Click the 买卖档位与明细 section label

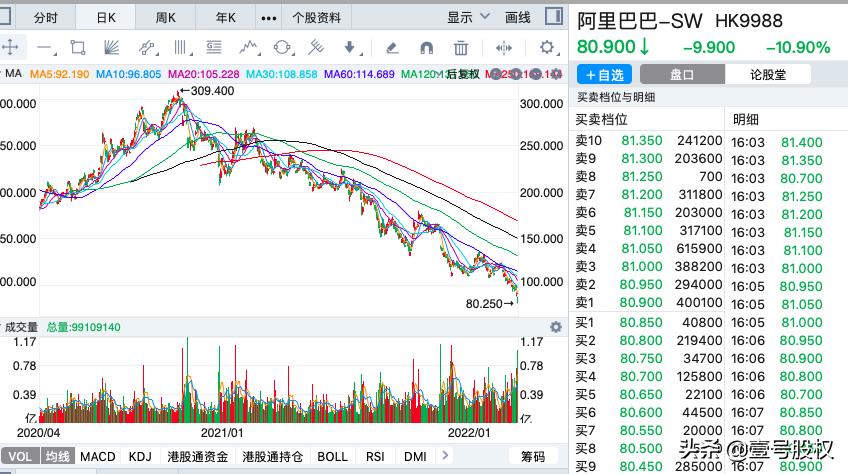click(x=616, y=97)
